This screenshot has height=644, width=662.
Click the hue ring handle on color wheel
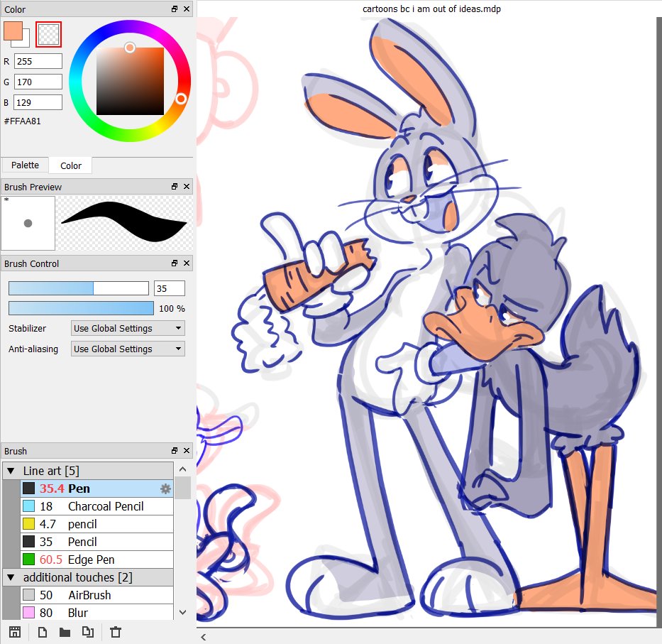[x=181, y=99]
